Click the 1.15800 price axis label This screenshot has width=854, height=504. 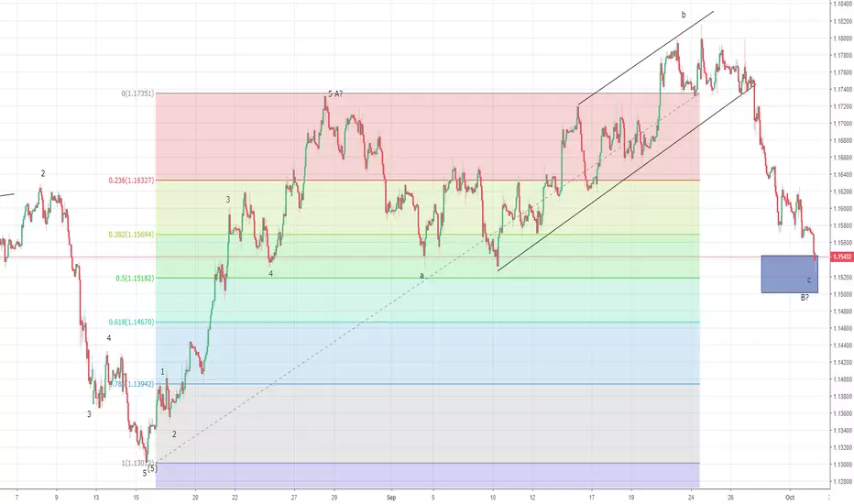pos(843,226)
